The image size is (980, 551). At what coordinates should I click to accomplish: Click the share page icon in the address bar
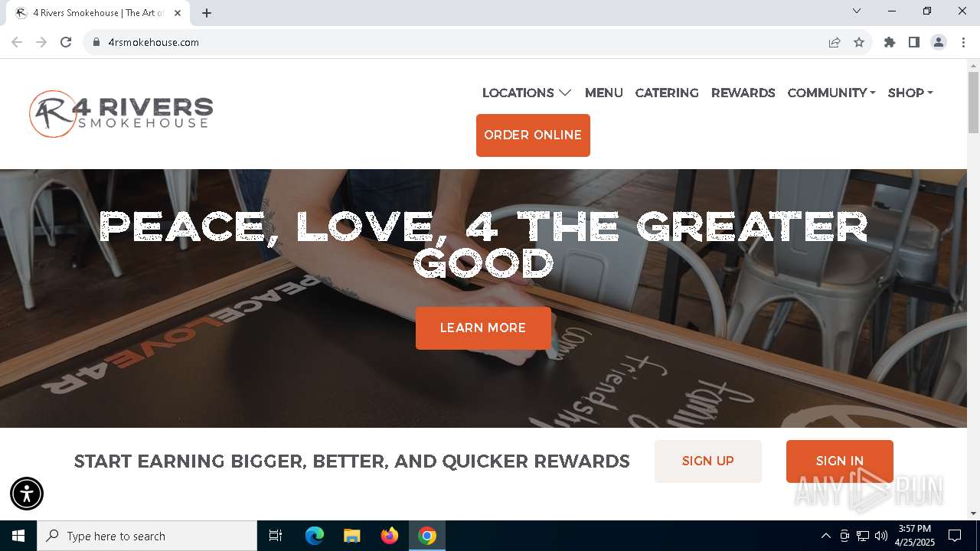point(835,42)
